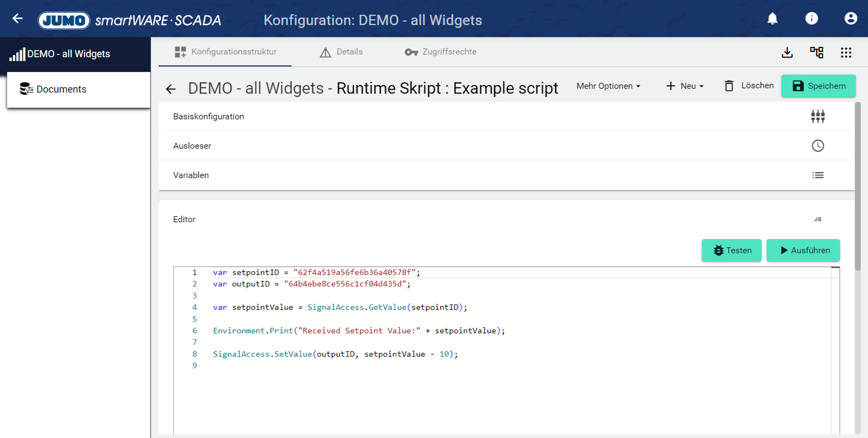Viewport: 868px width, 438px height.
Task: Open the apps grid icon
Action: coord(846,52)
